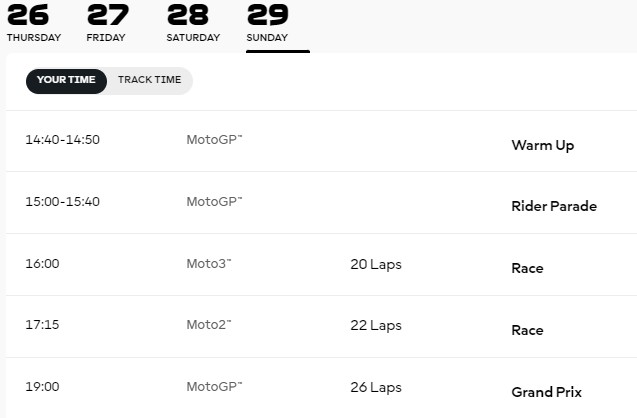Viewport: 637px width, 418px height.
Task: Click the 16:00 Moto3 start time
Action: (x=42, y=264)
